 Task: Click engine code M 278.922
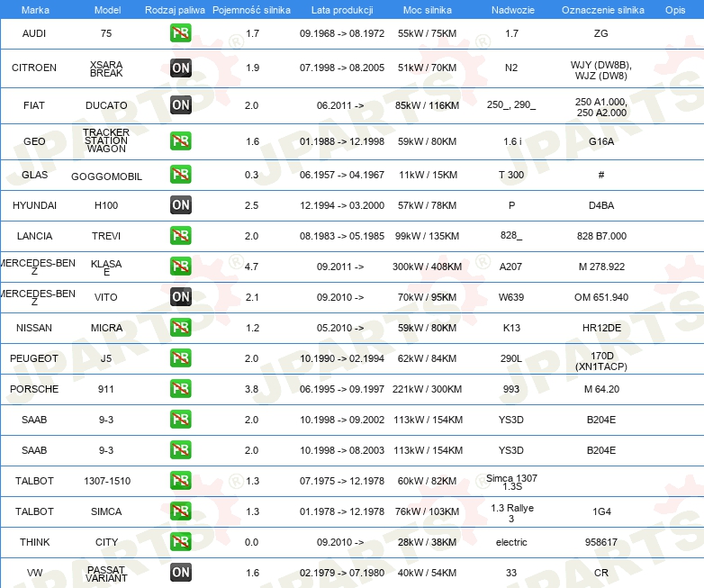point(601,267)
